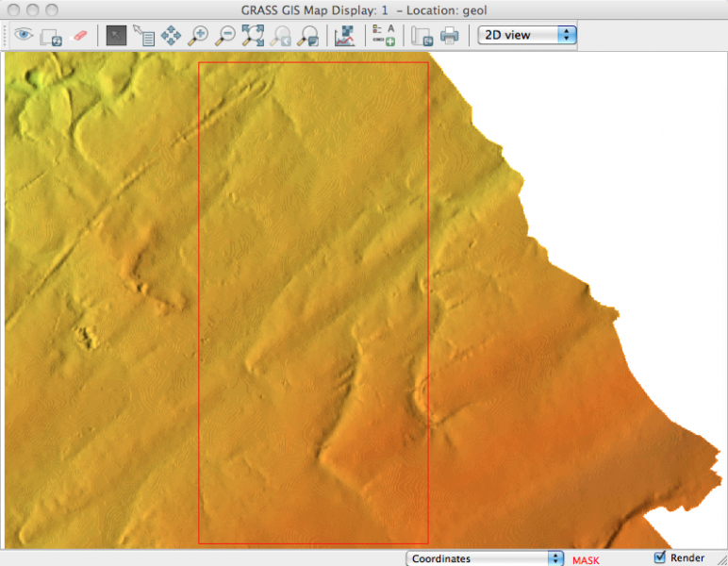Image resolution: width=728 pixels, height=566 pixels.
Task: Expand the Coordinates status bar dropdown
Action: point(485,558)
